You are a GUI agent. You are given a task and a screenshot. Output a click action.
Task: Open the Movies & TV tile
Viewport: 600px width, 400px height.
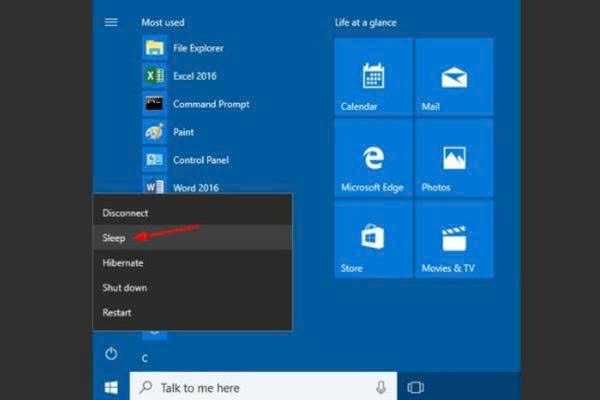[454, 238]
